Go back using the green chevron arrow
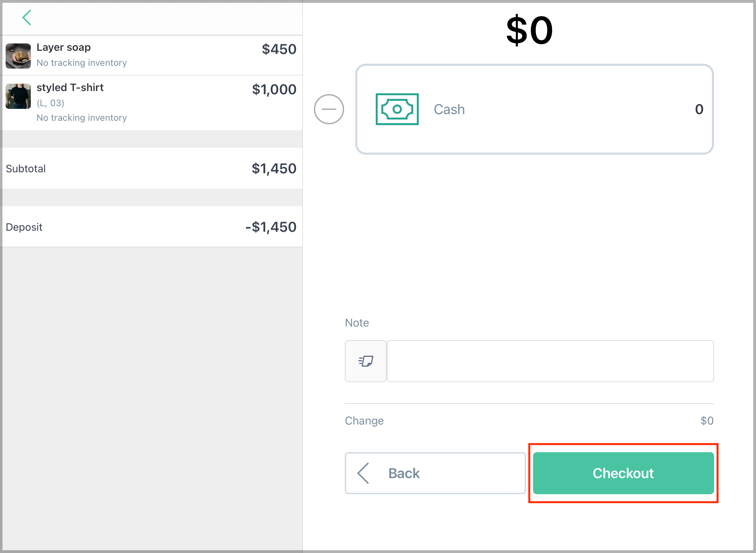The image size is (756, 553). (x=27, y=17)
